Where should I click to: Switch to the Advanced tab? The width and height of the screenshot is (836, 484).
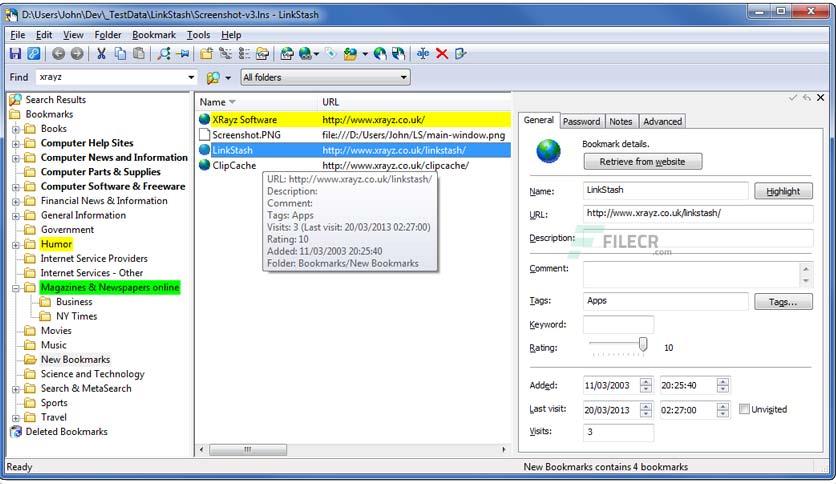(662, 122)
